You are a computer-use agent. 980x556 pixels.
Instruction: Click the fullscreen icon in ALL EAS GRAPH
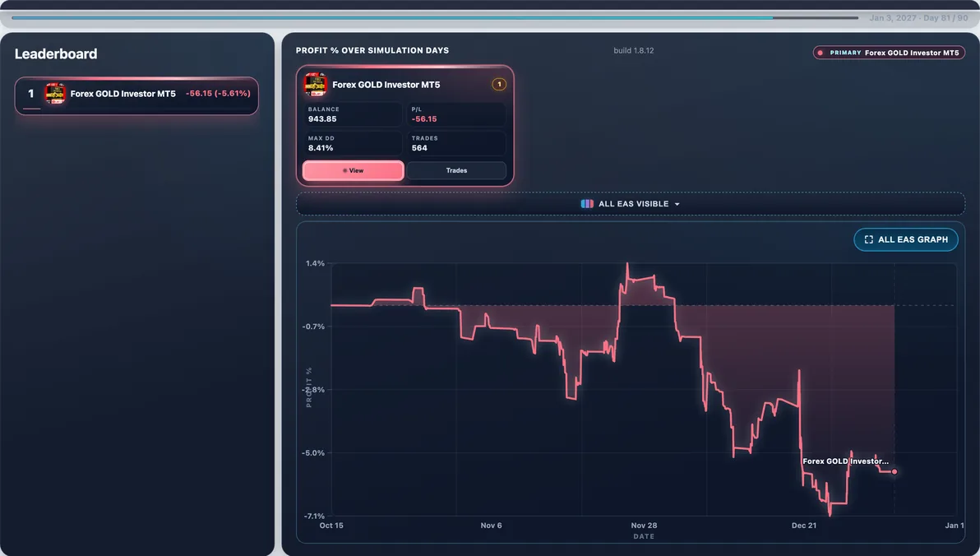[x=868, y=239]
